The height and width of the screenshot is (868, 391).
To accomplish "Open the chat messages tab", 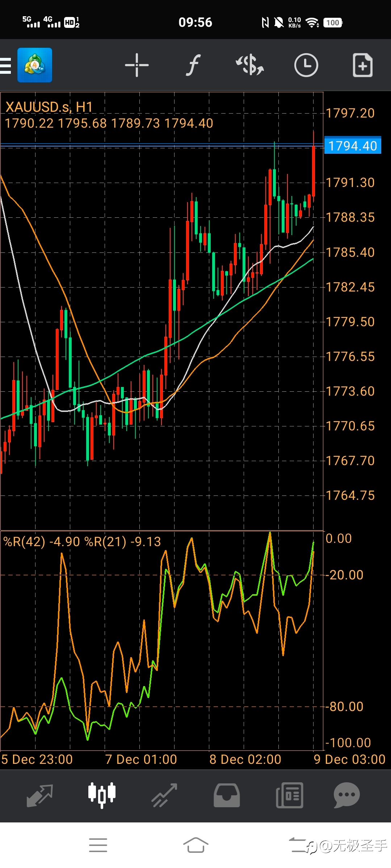I will click(x=346, y=795).
